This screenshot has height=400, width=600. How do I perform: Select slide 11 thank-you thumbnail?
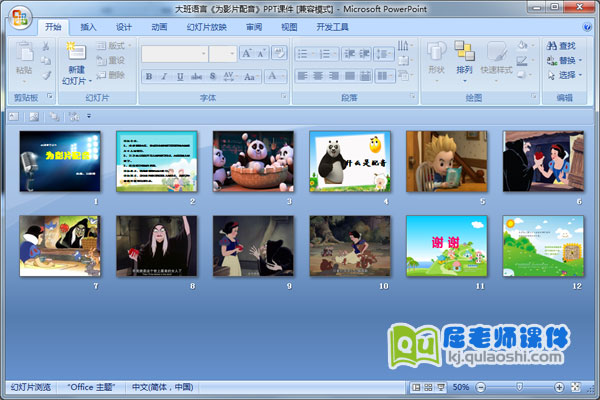click(x=447, y=246)
